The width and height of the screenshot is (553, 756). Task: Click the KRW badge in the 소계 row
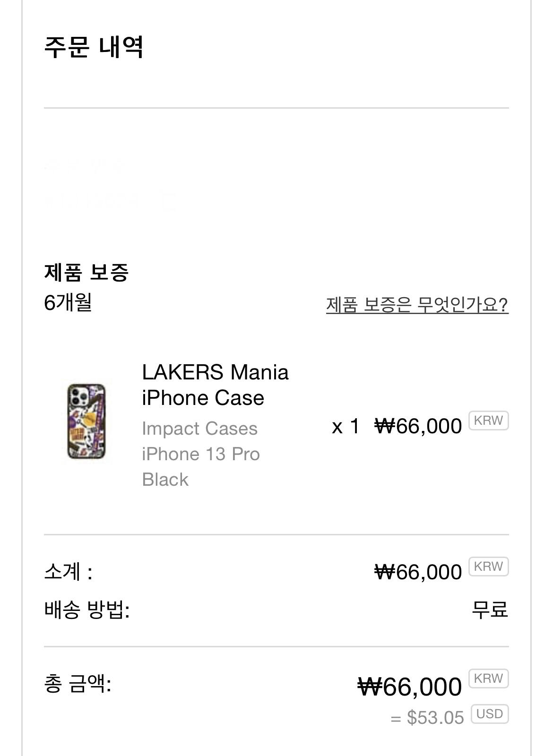click(488, 567)
